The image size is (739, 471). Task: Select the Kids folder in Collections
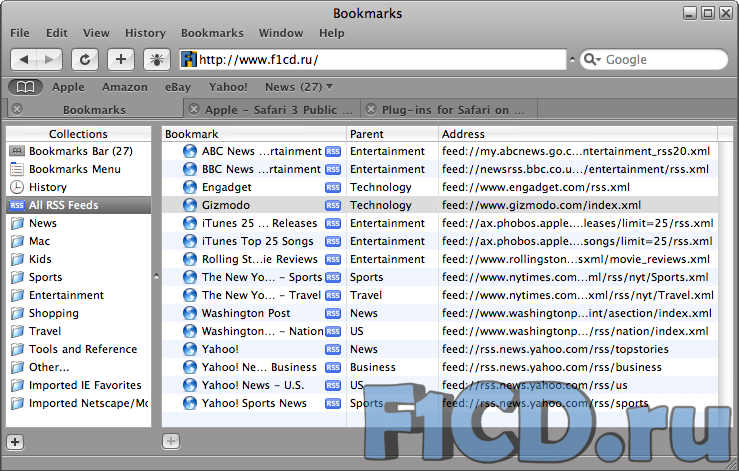click(x=79, y=259)
